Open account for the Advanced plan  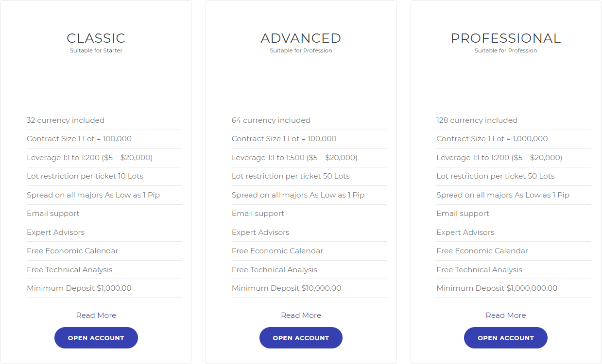(301, 338)
